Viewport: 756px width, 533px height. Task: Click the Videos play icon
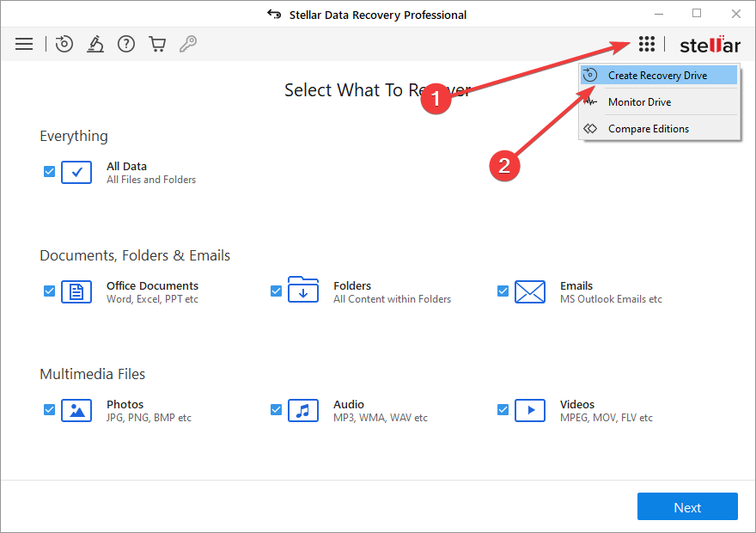tap(530, 410)
